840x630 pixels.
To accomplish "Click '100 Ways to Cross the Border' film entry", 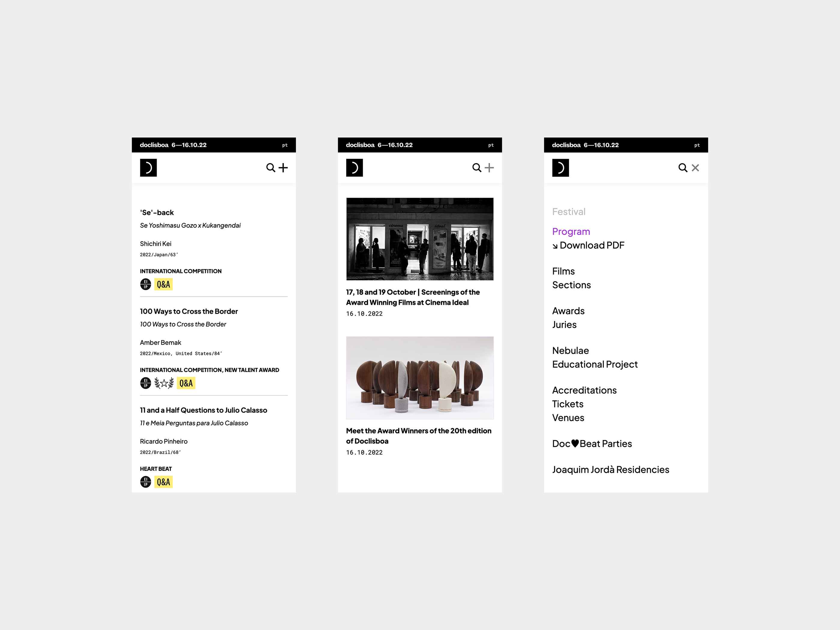I will (188, 311).
